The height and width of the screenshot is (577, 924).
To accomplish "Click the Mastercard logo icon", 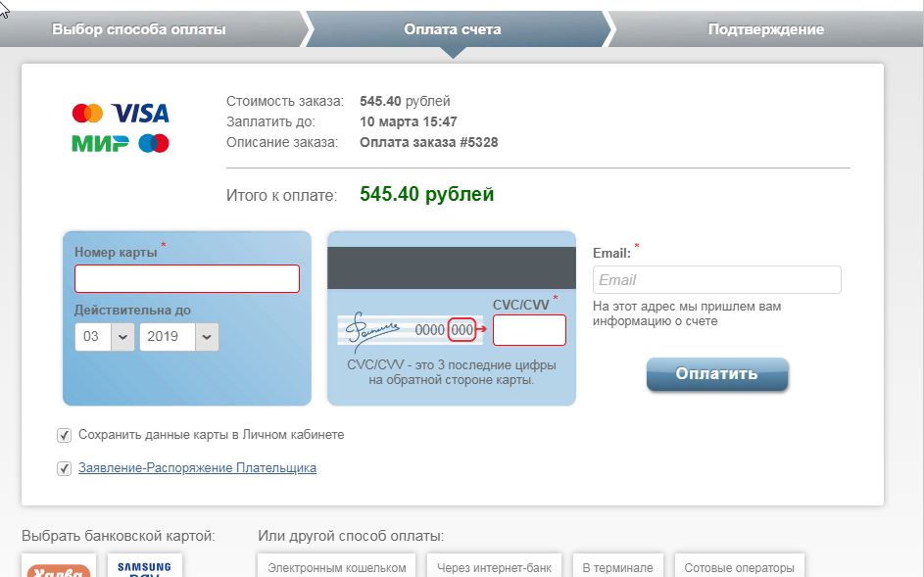I will tap(88, 113).
